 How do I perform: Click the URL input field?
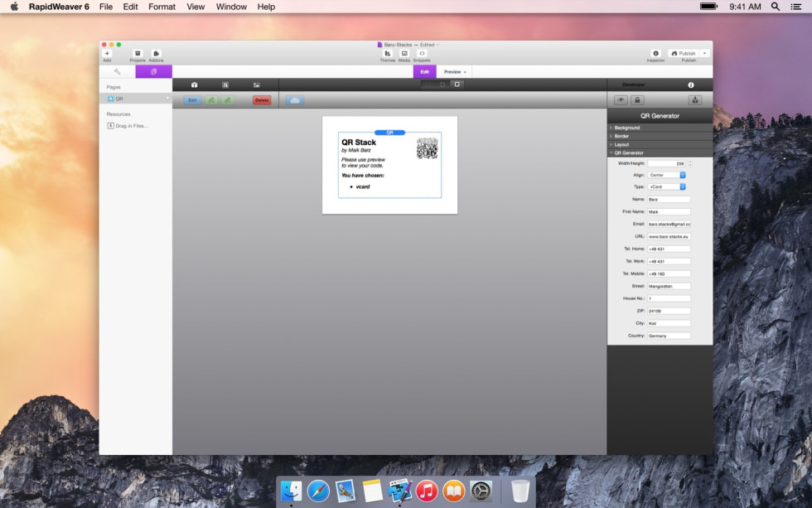pyautogui.click(x=669, y=236)
